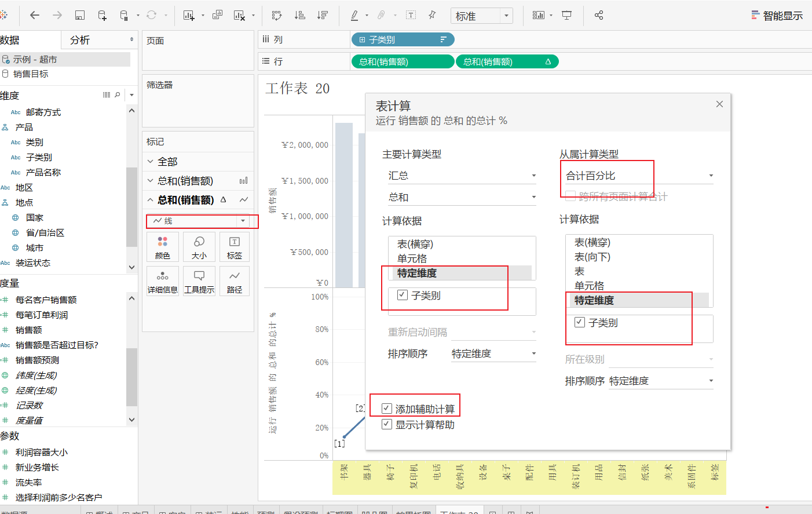The width and height of the screenshot is (812, 514).
Task: Click the forward (redo) arrow in toolbar
Action: 57,15
